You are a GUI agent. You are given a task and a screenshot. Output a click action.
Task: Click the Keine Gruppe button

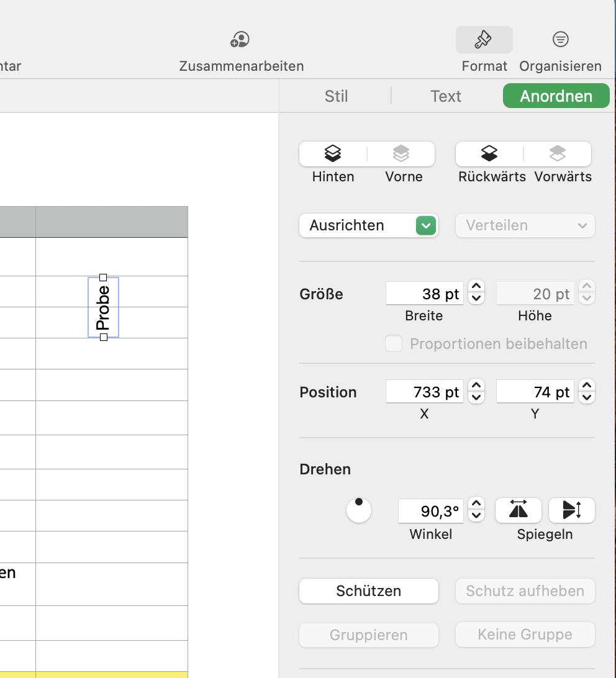click(525, 635)
